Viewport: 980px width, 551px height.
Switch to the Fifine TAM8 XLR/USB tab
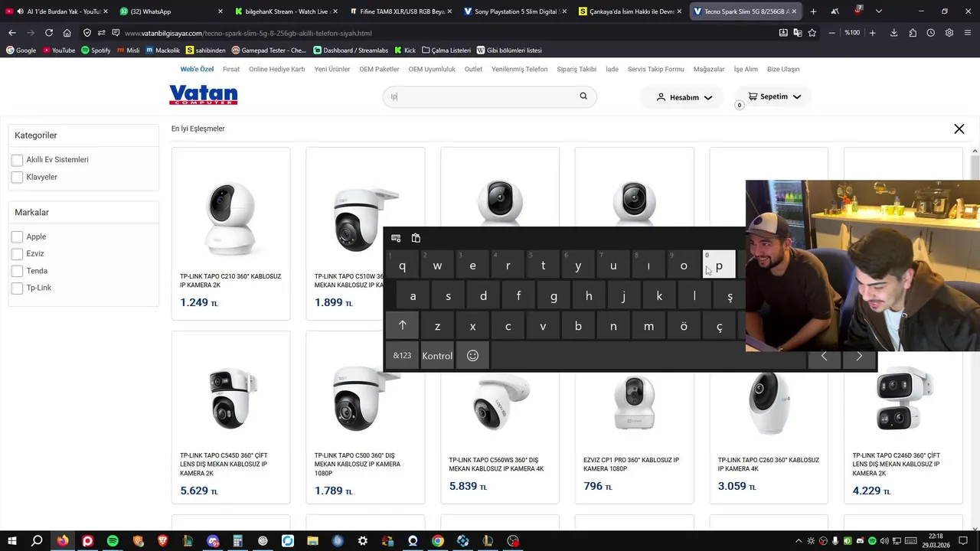tap(400, 11)
